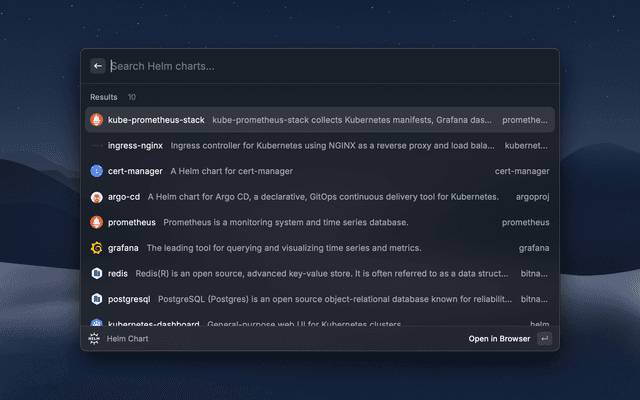The width and height of the screenshot is (640, 400).
Task: Click the prometheus flame icon
Action: (x=97, y=222)
